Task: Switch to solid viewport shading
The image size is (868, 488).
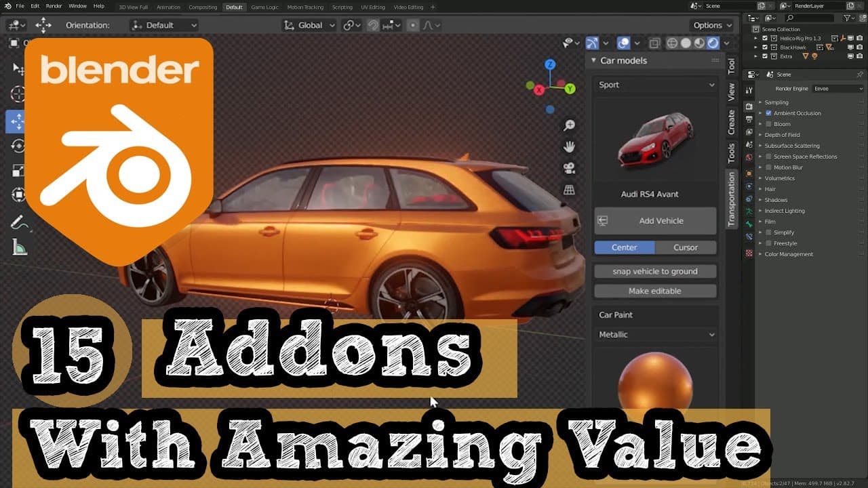Action: (686, 43)
